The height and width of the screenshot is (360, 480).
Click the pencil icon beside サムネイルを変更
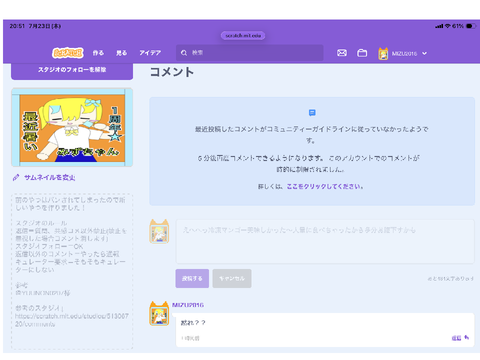pos(16,178)
